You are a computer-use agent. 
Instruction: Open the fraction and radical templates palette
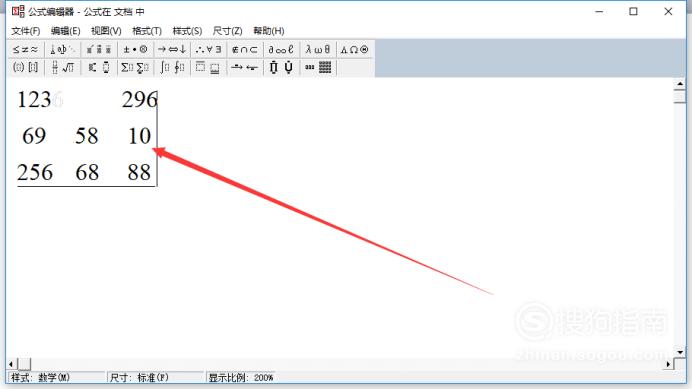(x=63, y=67)
